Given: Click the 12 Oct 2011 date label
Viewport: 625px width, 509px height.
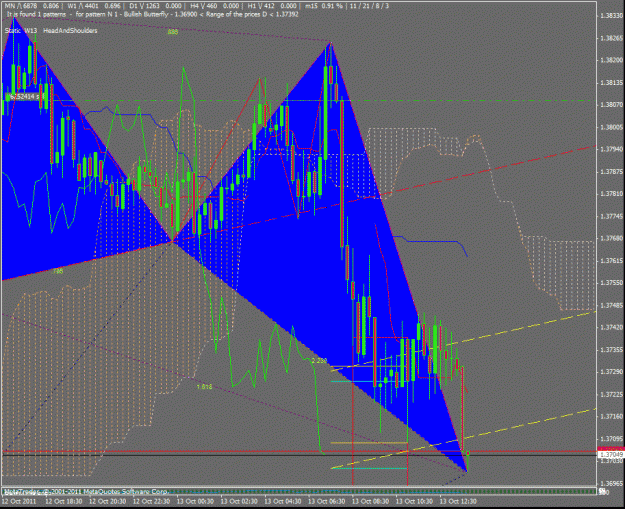Looking at the screenshot, I should coord(18,501).
